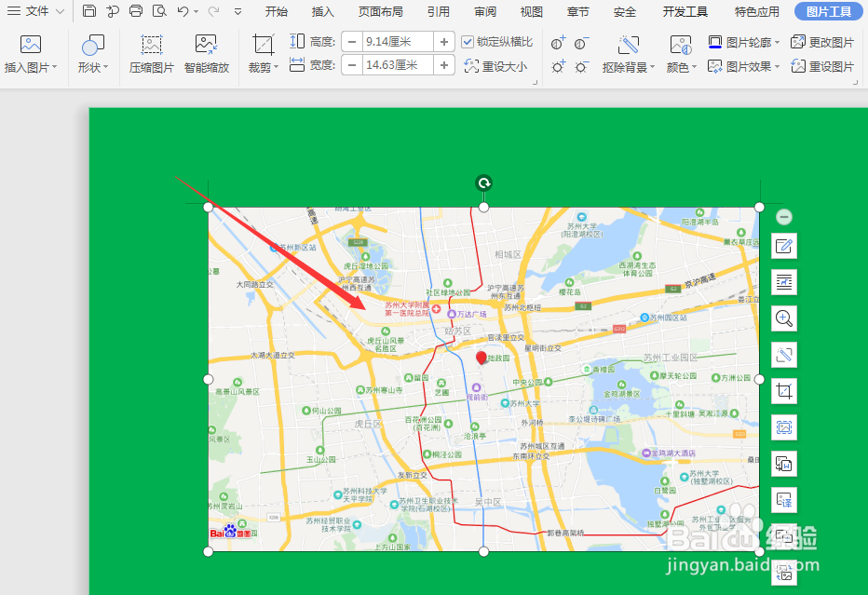Click the floating crop icon beside the map
The height and width of the screenshot is (595, 868).
coord(784,391)
